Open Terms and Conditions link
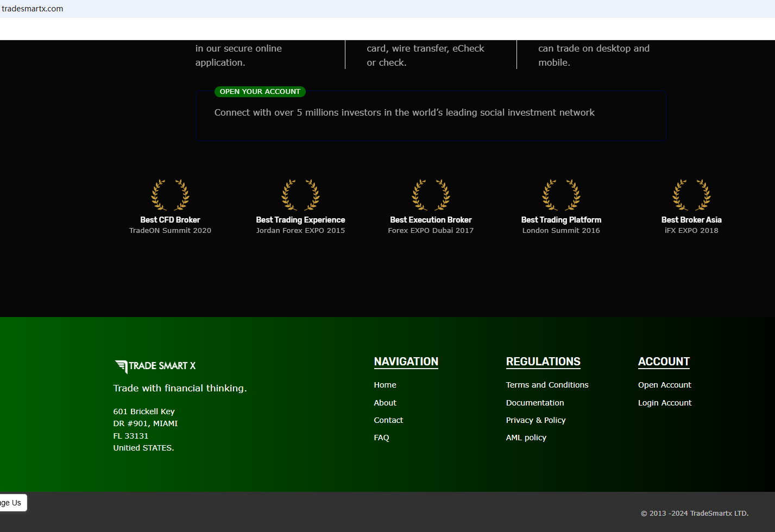775x532 pixels. click(x=547, y=385)
